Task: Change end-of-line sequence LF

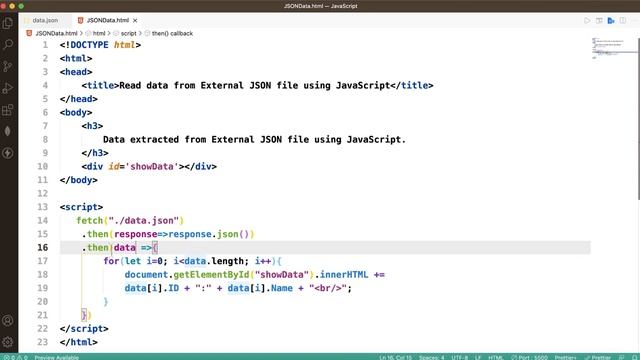Action: [478, 357]
